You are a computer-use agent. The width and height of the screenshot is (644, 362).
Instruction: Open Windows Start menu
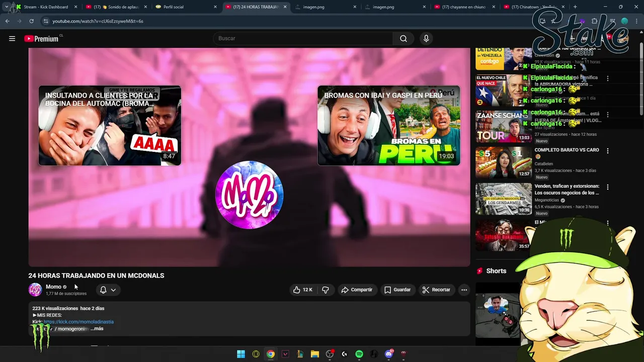pos(241,354)
